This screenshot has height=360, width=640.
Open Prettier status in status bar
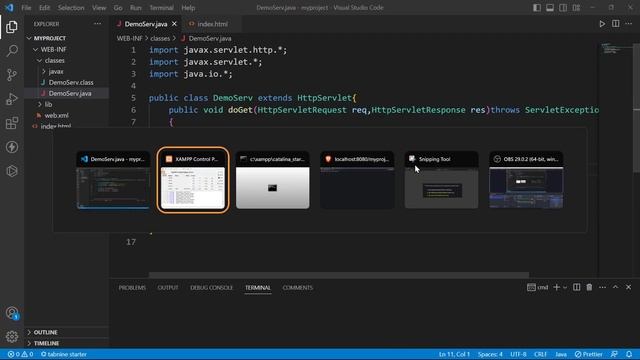[588, 354]
